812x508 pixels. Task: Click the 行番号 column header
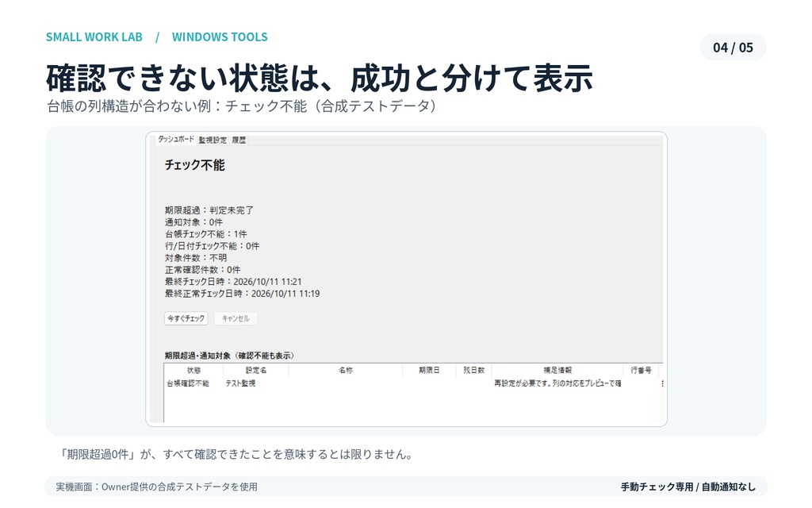point(641,370)
